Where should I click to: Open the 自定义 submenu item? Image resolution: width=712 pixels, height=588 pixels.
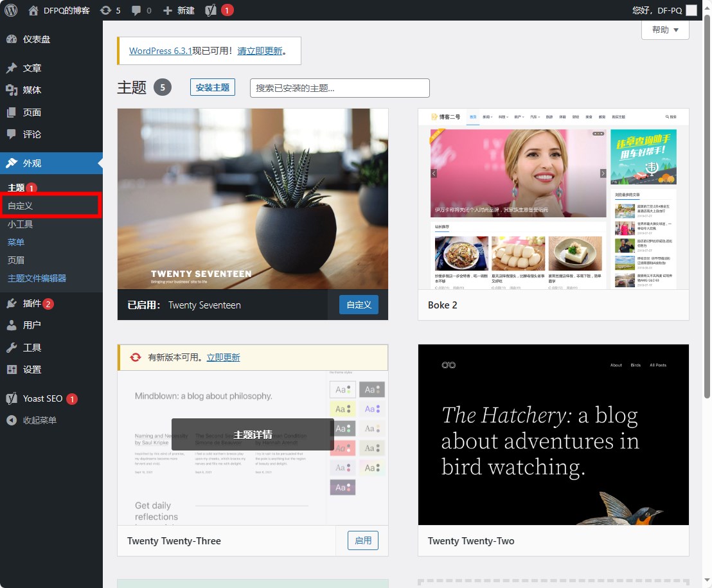[20, 206]
